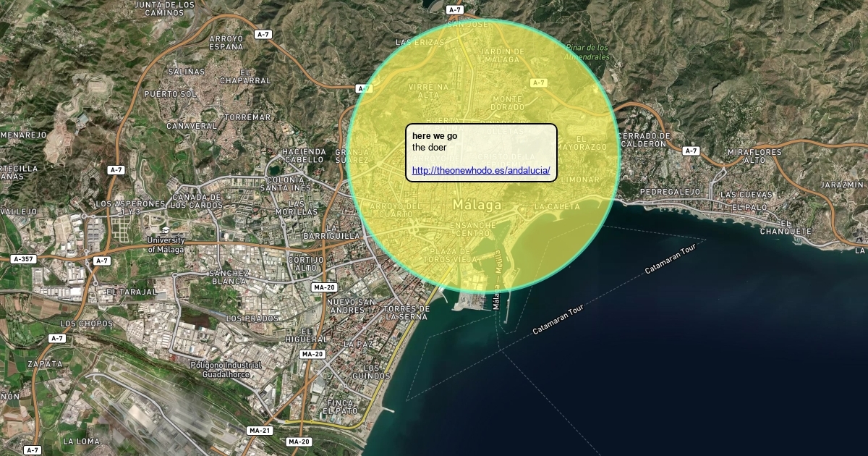Click the 'here we go' popup title

pos(435,136)
